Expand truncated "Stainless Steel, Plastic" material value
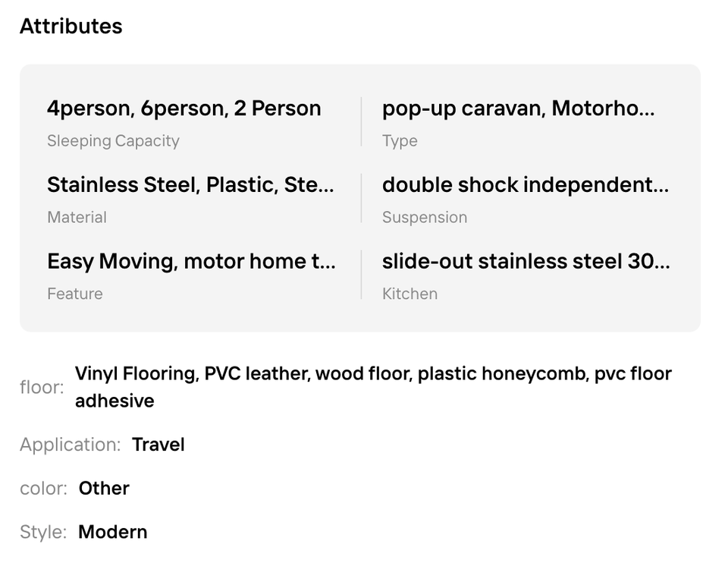728x582 pixels. (x=190, y=185)
